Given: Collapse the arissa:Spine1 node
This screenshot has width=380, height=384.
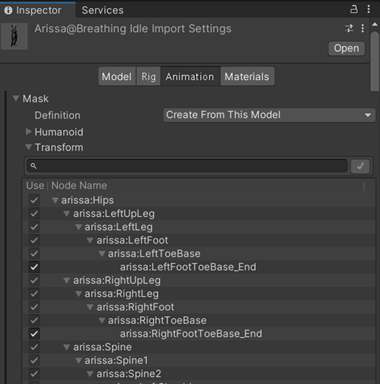Looking at the screenshot, I should point(79,360).
